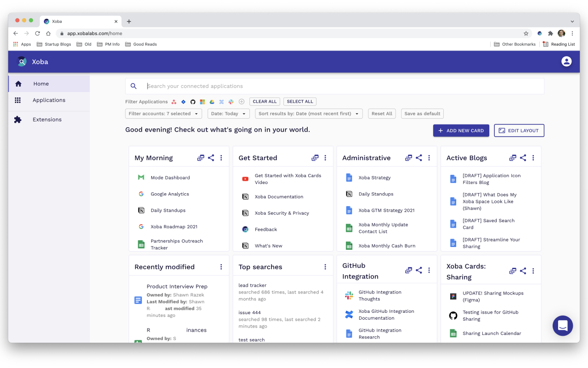The width and height of the screenshot is (588, 368).
Task: Click the SELECT ALL button
Action: (x=300, y=102)
